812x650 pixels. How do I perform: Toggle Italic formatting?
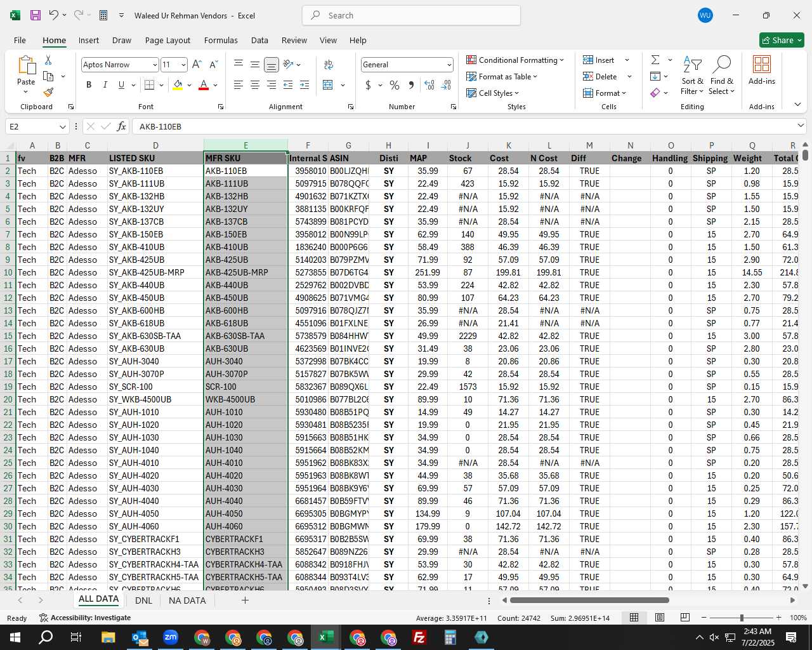[105, 84]
